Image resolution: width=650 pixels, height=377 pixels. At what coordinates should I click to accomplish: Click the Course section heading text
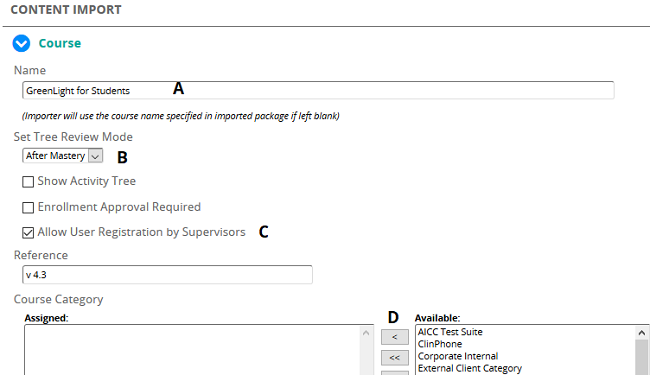(60, 43)
